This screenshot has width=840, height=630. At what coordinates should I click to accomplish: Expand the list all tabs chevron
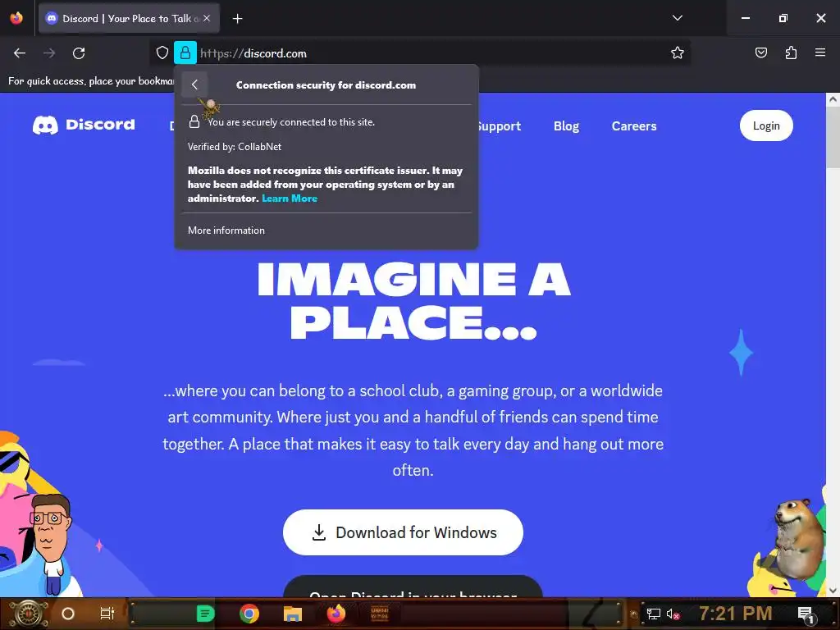click(677, 18)
